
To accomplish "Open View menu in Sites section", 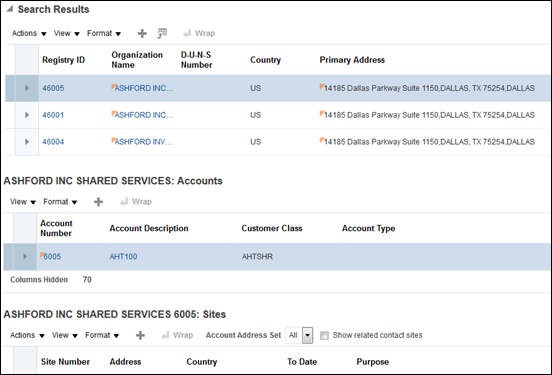I will point(64,335).
